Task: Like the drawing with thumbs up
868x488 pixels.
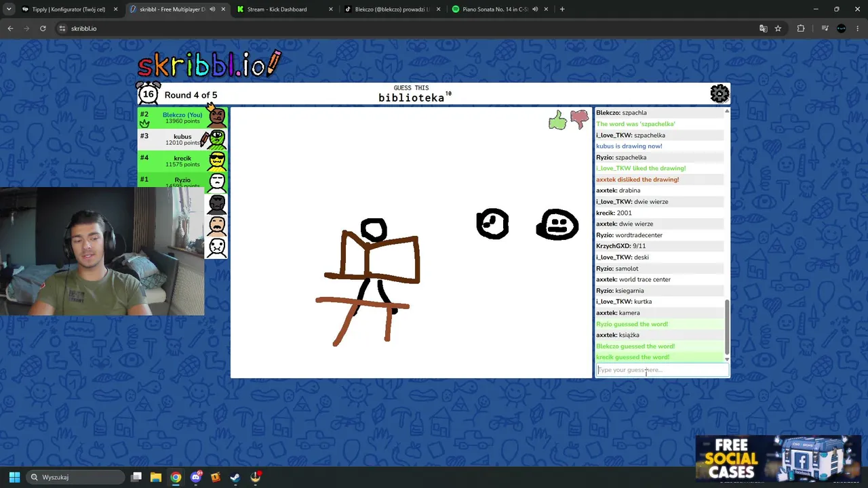Action: click(x=557, y=121)
